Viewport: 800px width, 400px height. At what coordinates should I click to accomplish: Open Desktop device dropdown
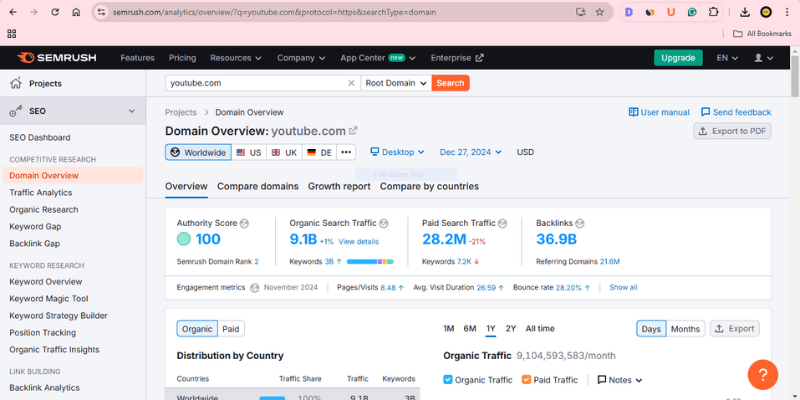coord(397,152)
